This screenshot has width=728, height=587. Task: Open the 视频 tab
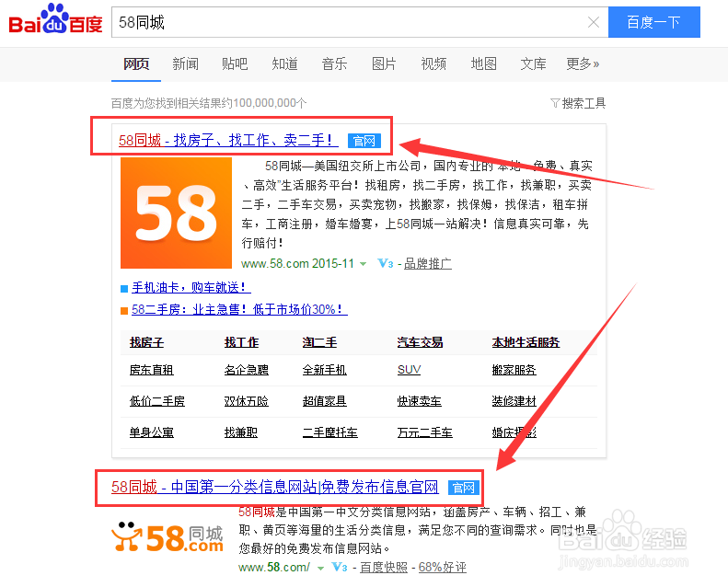pyautogui.click(x=433, y=63)
